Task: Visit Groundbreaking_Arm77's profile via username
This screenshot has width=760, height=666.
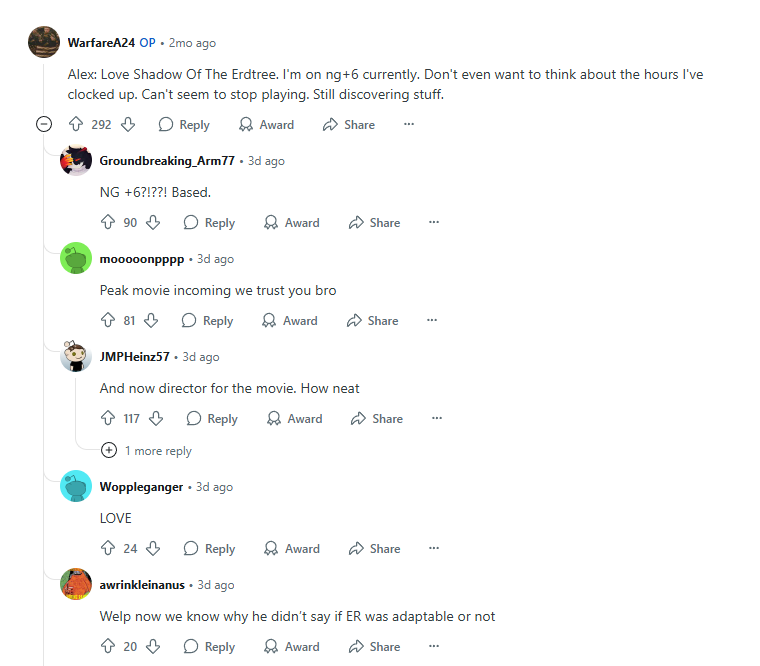Action: point(167,160)
